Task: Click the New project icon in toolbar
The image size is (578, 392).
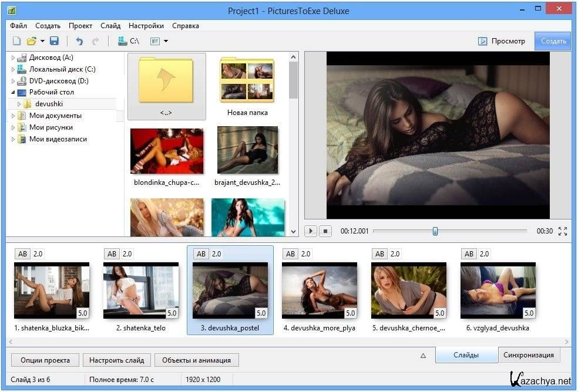Action: click(17, 41)
